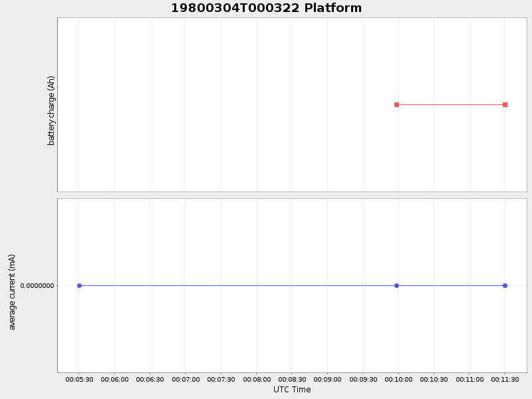Viewport: 532px width, 399px height.
Task: Click the 0.0000000 y-axis tick label
Action: [x=37, y=286]
